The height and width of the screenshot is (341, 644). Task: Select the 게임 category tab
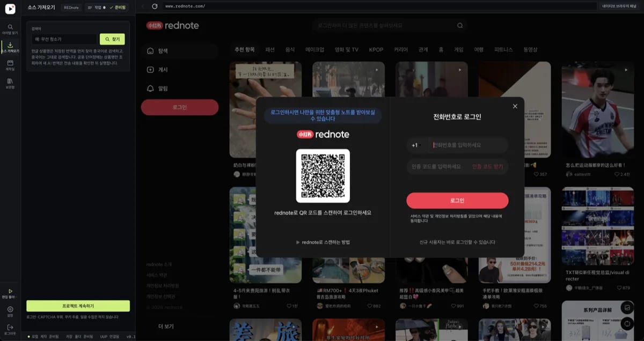click(458, 49)
